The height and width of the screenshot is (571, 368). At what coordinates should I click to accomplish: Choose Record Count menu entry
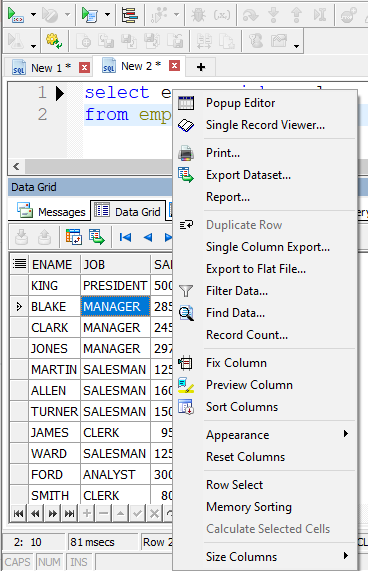tap(247, 335)
